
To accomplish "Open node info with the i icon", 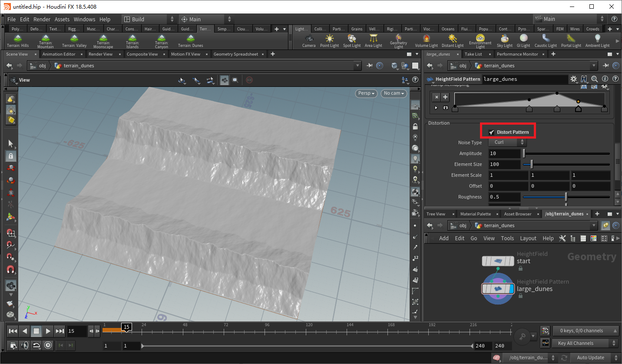I will tap(605, 79).
